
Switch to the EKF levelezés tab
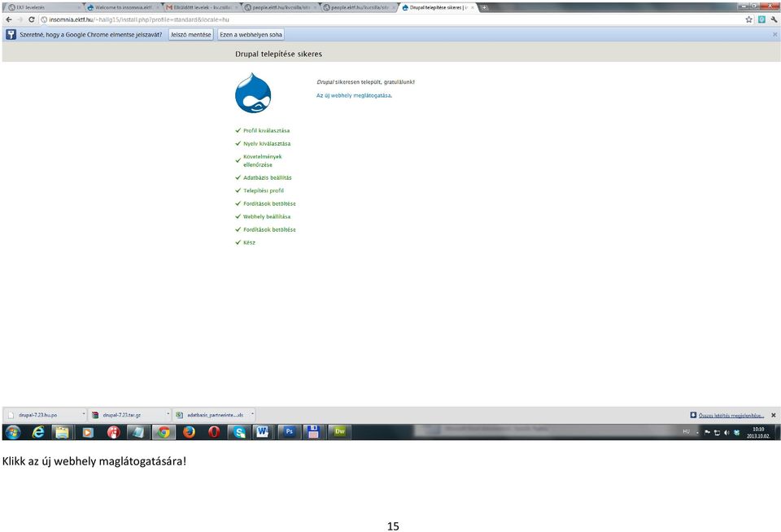(42, 7)
